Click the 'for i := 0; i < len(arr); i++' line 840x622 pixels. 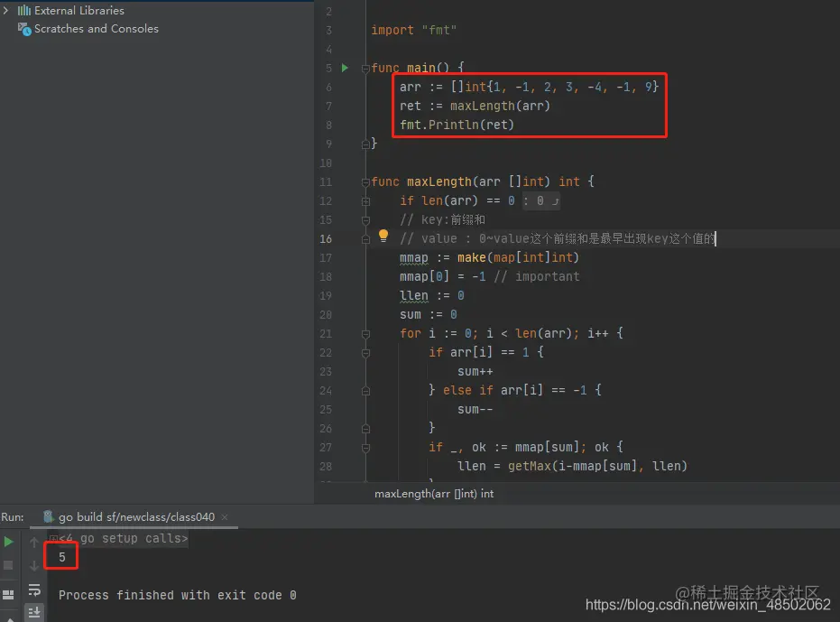[x=511, y=333]
